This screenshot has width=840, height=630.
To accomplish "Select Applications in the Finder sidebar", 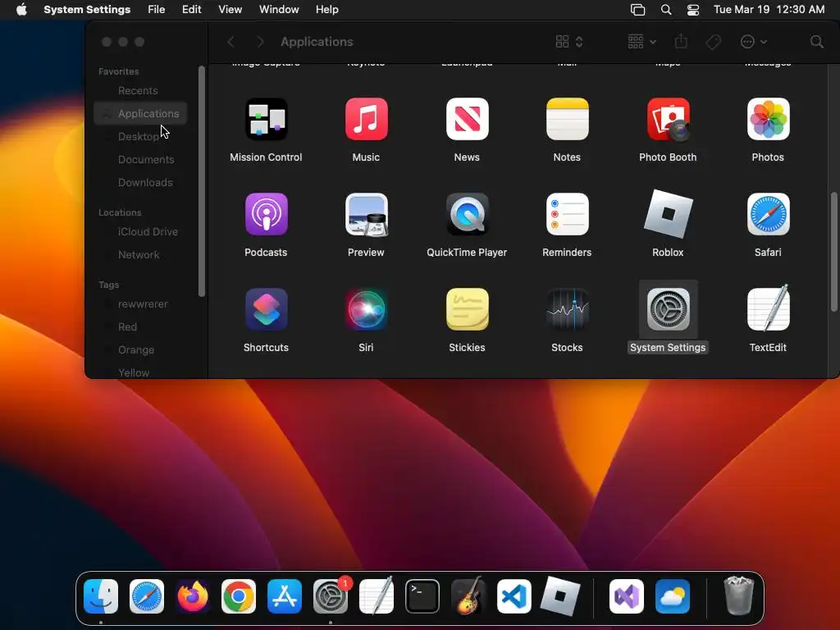I will coord(140,113).
